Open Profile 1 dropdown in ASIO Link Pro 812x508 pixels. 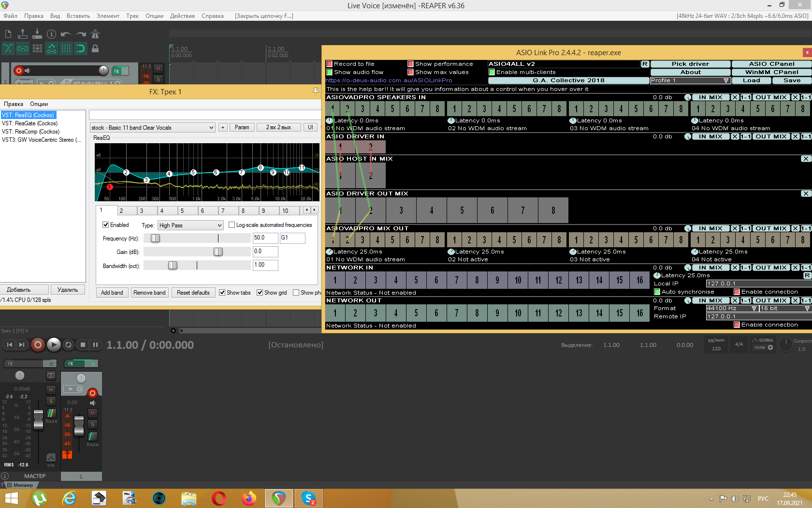point(690,80)
